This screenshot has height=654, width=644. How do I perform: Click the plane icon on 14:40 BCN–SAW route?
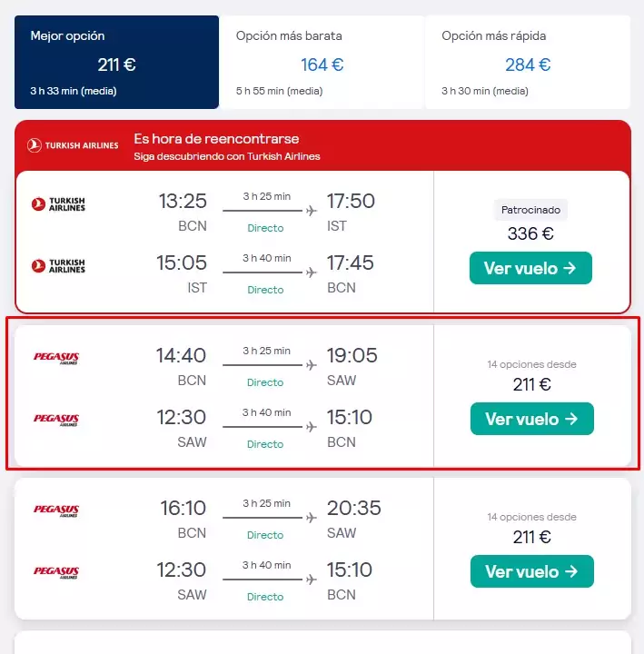(312, 365)
